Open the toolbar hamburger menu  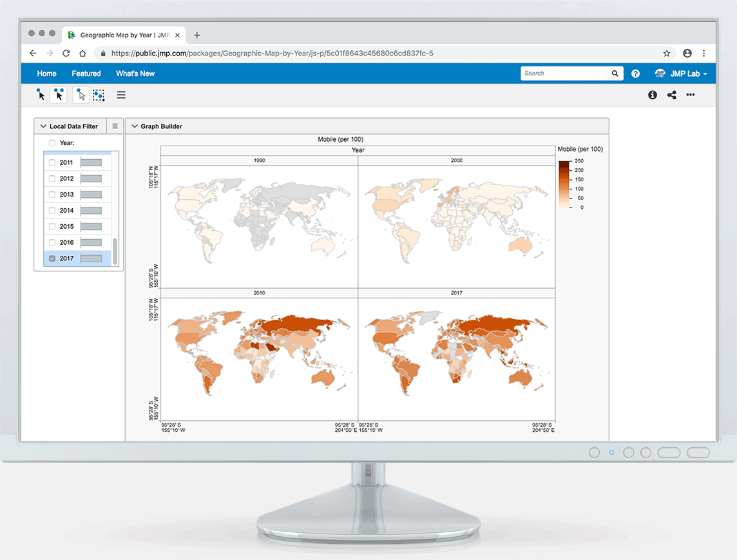pyautogui.click(x=121, y=95)
